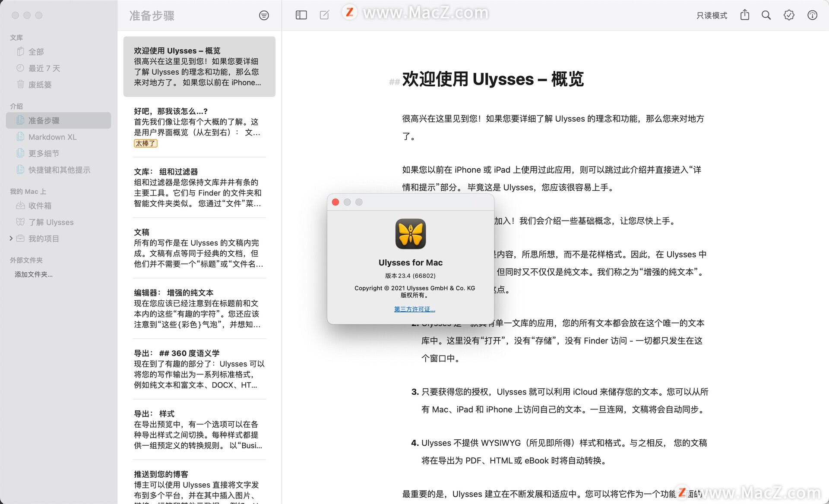This screenshot has width=829, height=504.
Task: Open 第三方许可证... link in About dialog
Action: [x=414, y=309]
